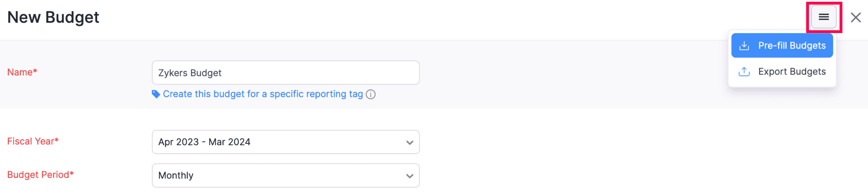Viewport: 868px width, 195px height.
Task: Open the hamburger menu button
Action: click(824, 17)
